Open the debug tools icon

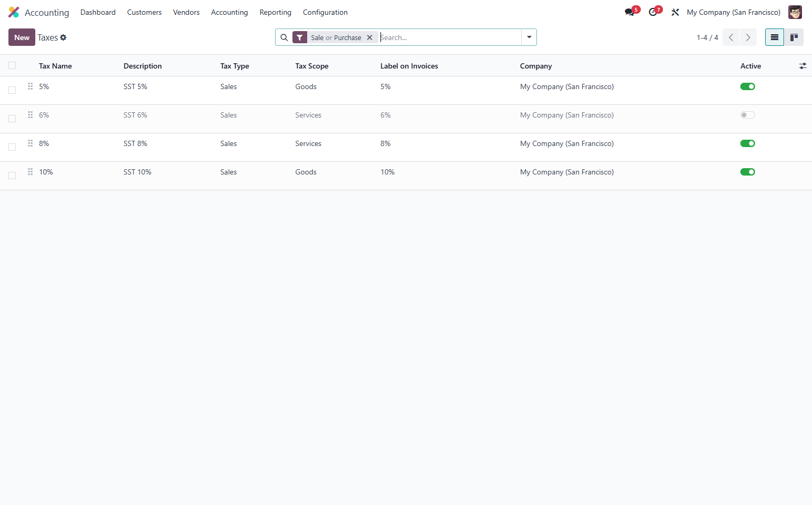pyautogui.click(x=675, y=12)
